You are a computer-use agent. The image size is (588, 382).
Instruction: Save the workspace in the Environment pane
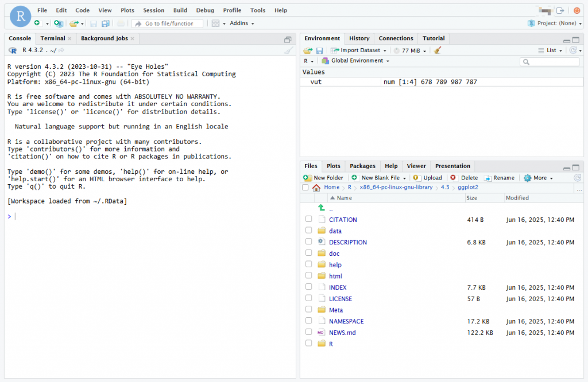point(319,50)
